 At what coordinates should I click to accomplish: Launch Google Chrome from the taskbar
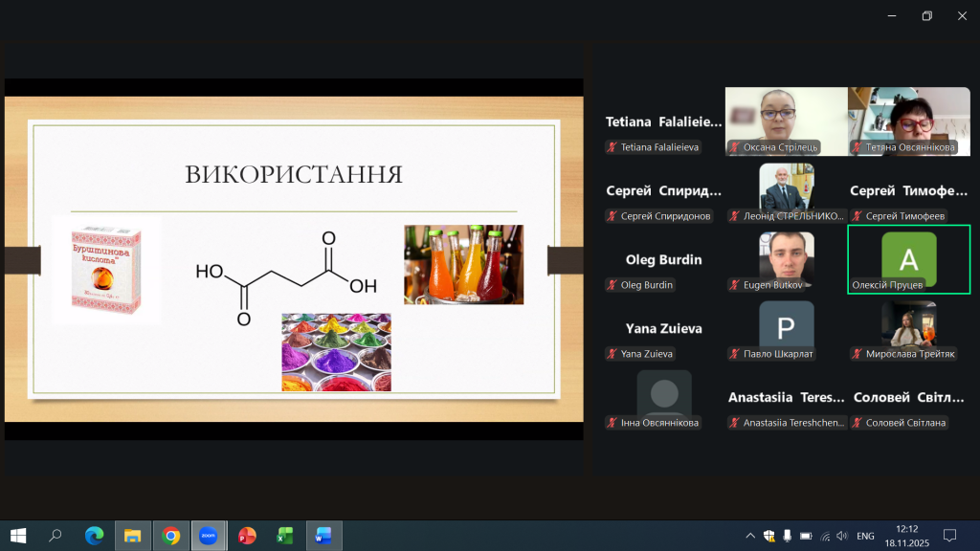[171, 536]
